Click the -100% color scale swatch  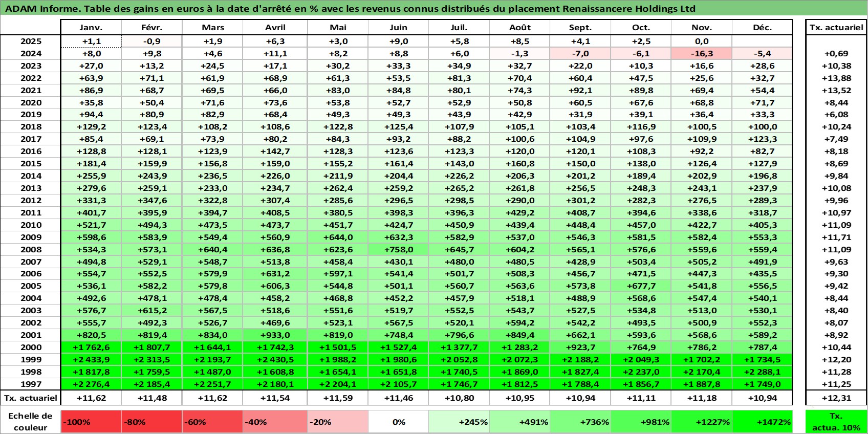pos(91,422)
